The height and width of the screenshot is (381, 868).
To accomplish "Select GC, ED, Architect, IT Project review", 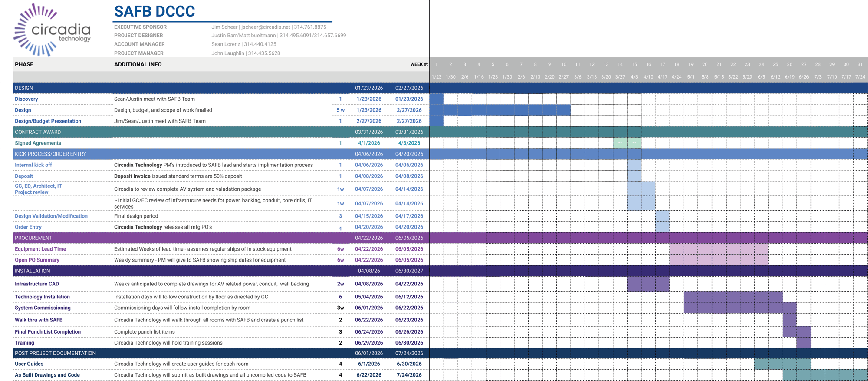I will (38, 189).
